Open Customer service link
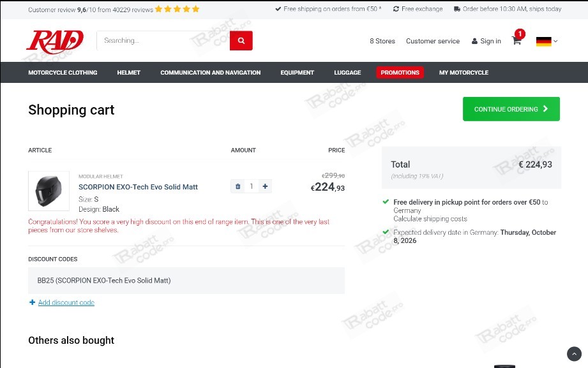 pyautogui.click(x=433, y=41)
